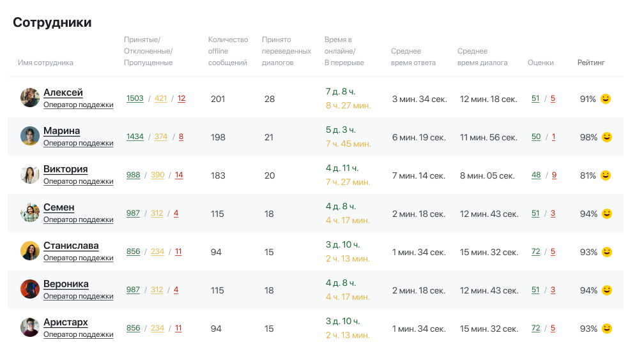Click smiley icon beside 81% rating

pos(607,175)
